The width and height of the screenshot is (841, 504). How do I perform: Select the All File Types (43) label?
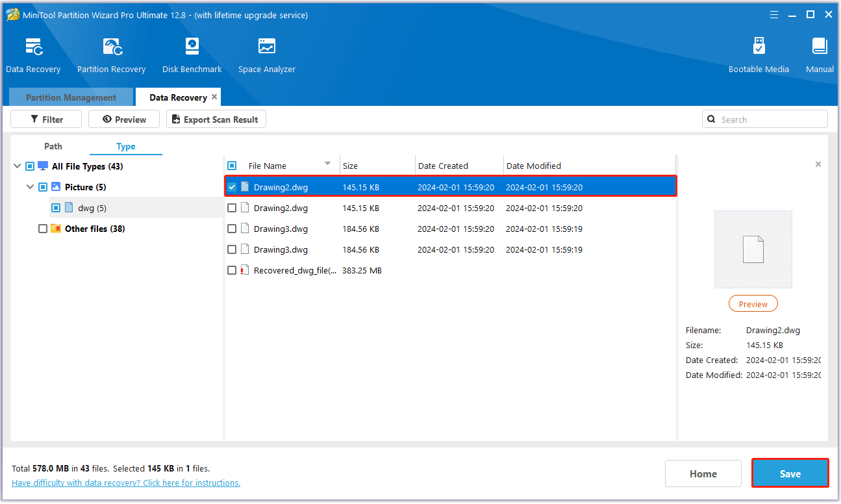88,166
